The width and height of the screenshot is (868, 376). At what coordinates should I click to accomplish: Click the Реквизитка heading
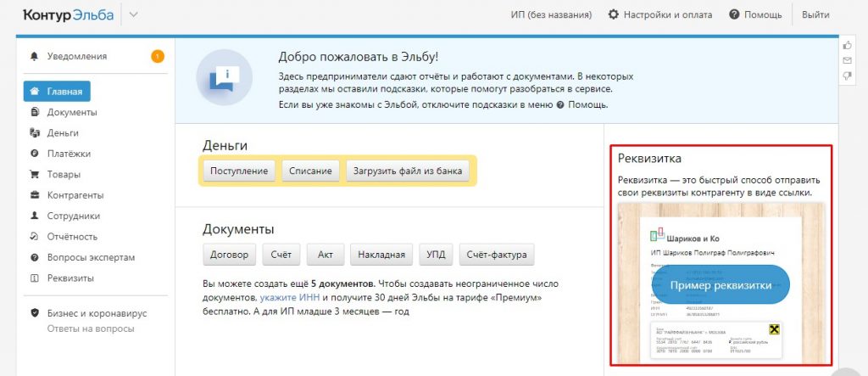pyautogui.click(x=649, y=159)
